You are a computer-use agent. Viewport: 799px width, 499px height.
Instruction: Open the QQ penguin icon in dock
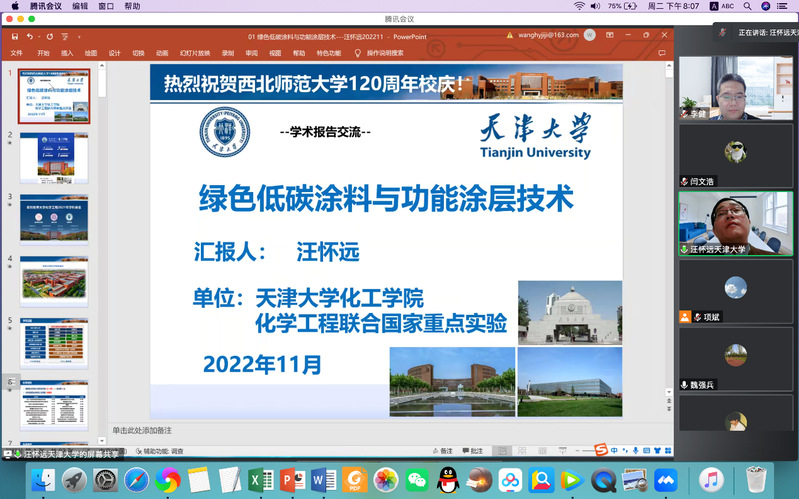pos(448,480)
